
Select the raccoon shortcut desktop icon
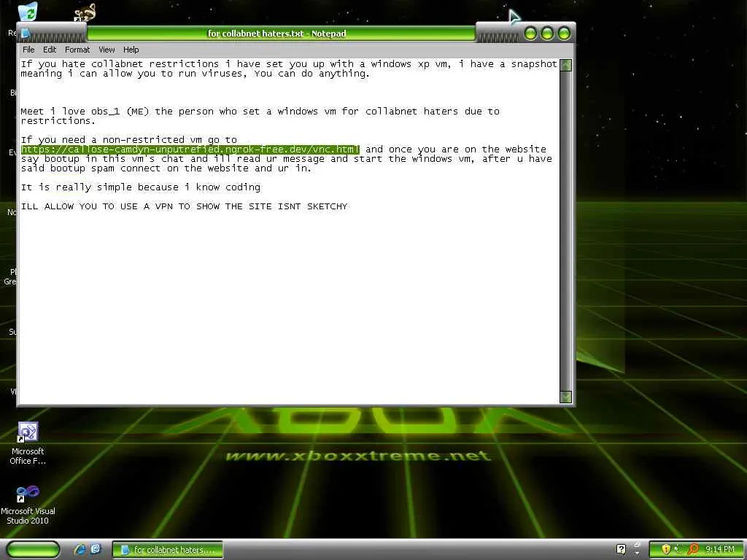[85, 13]
